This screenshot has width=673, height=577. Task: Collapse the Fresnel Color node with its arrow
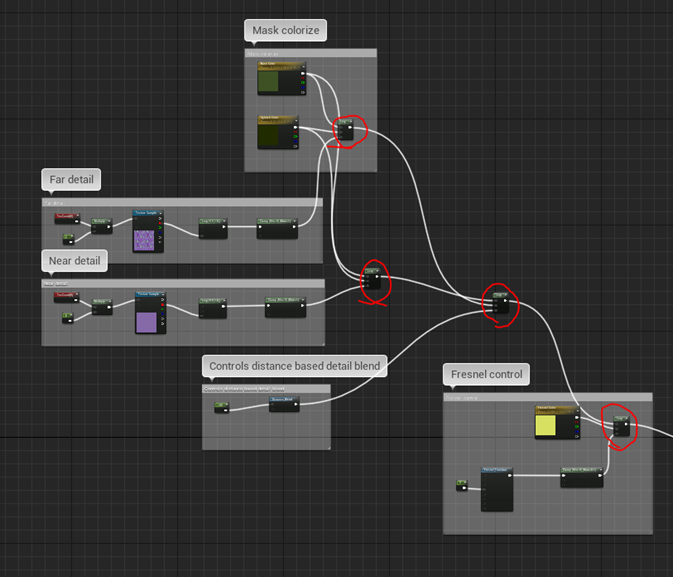tap(577, 411)
